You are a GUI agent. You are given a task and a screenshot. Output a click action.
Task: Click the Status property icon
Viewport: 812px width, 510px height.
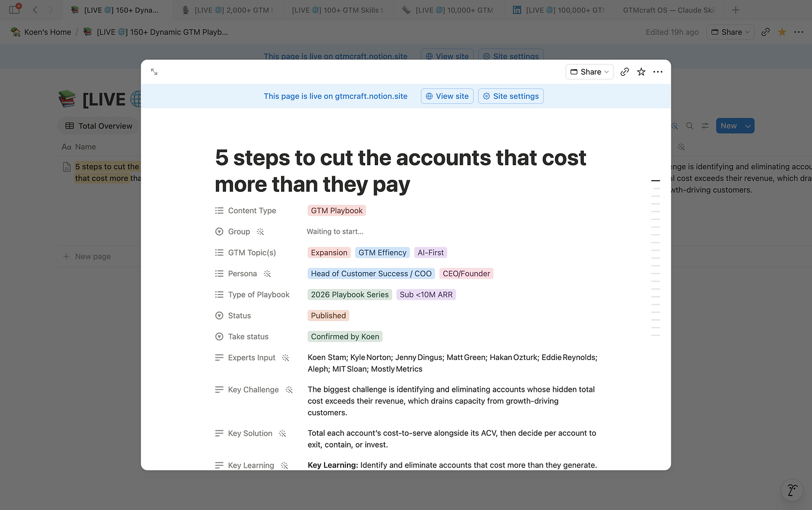(219, 316)
